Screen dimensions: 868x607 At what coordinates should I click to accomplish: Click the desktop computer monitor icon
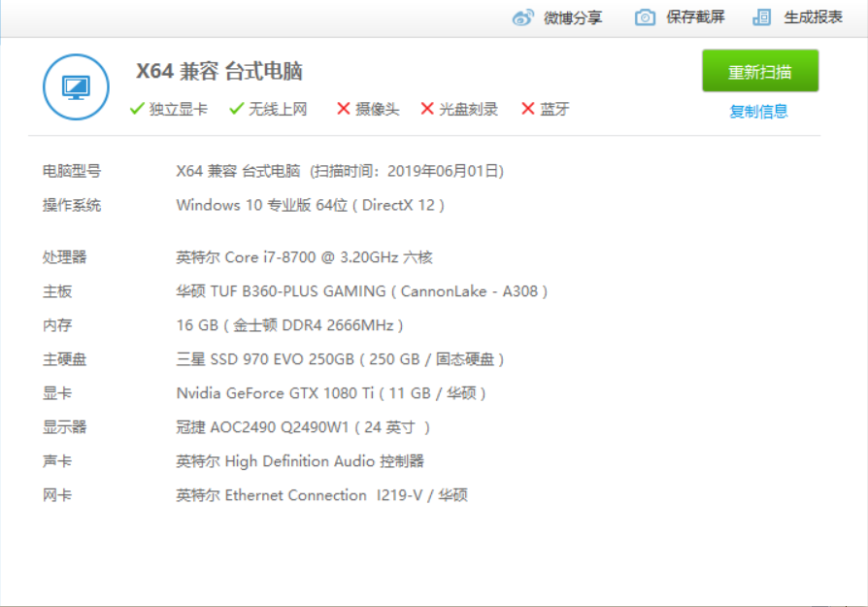click(x=76, y=87)
